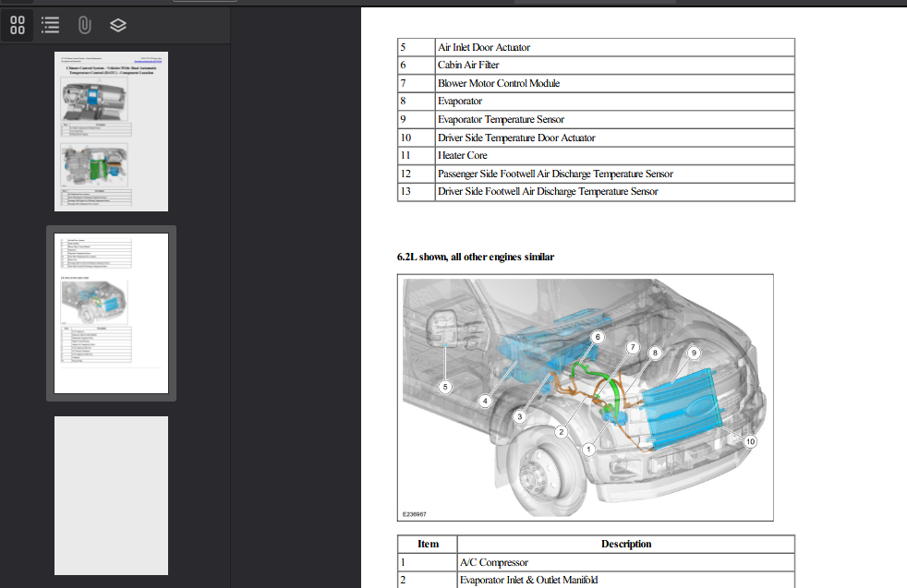Select 'Driver Side Temperature Door Actuator' text
Viewport: 907px width, 588px height.
516,138
